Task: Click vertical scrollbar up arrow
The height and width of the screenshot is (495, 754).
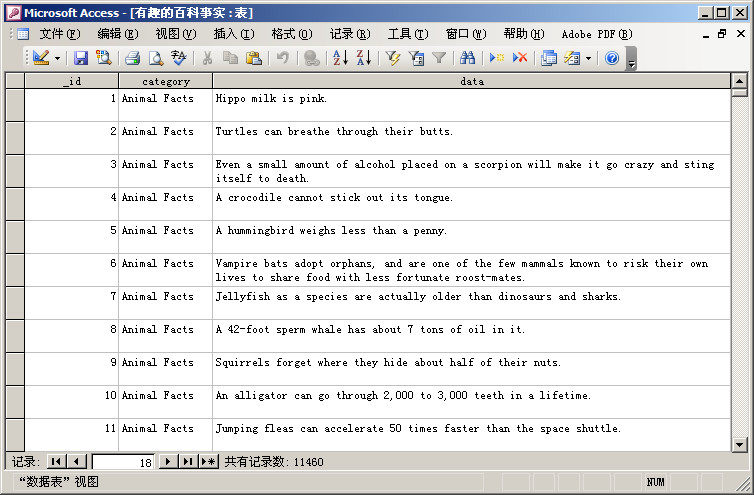Action: click(x=739, y=81)
